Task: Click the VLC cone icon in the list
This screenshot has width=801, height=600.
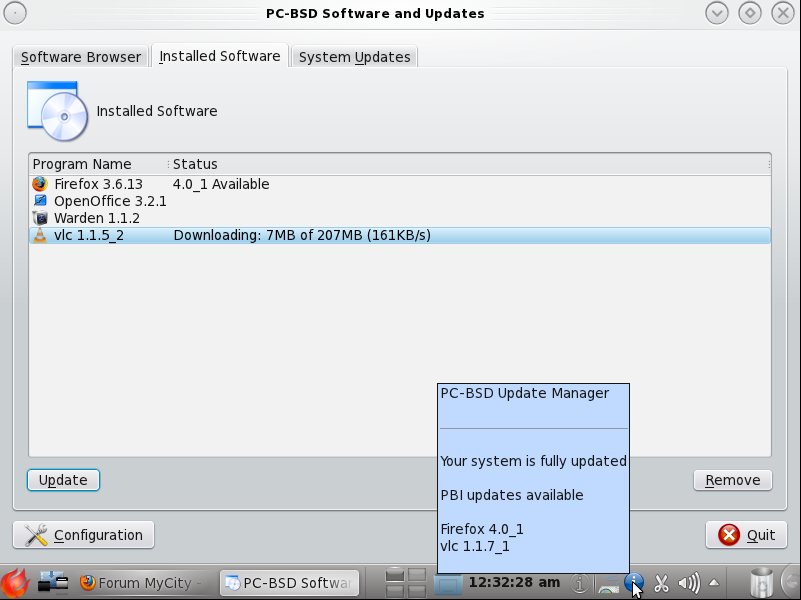Action: pos(40,235)
